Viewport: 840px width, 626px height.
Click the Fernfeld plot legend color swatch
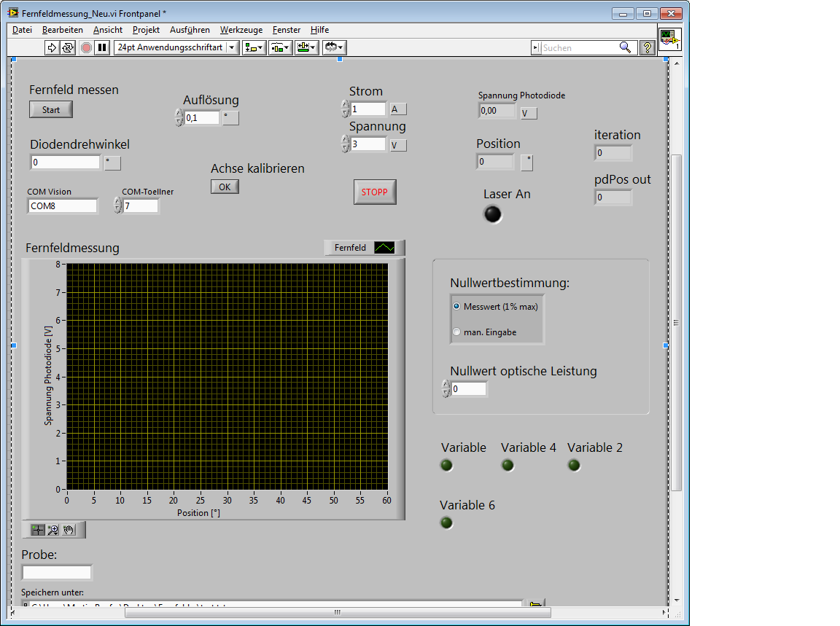(x=384, y=248)
